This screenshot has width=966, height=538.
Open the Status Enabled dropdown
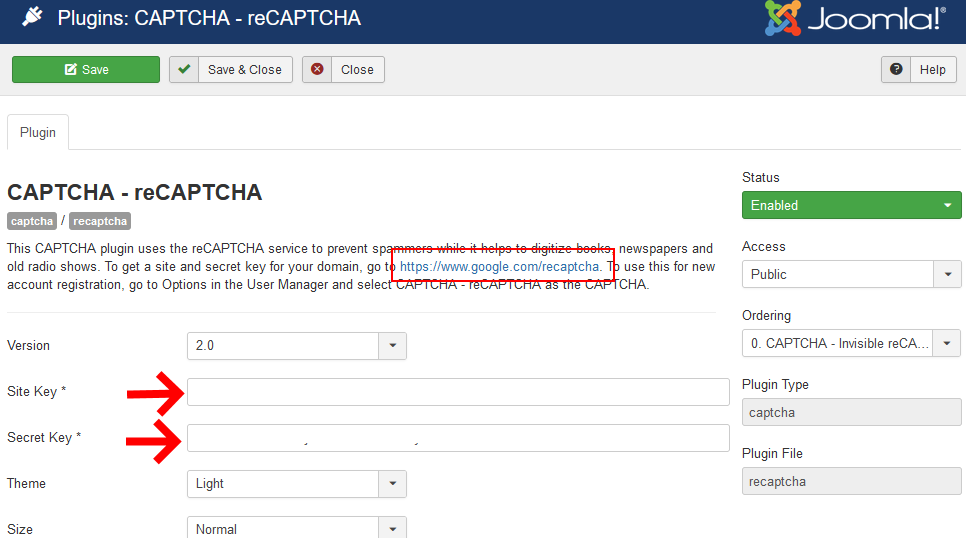pyautogui.click(x=851, y=205)
